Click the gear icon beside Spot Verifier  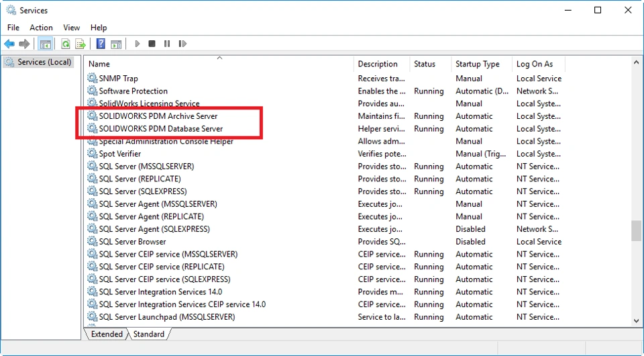tap(93, 154)
